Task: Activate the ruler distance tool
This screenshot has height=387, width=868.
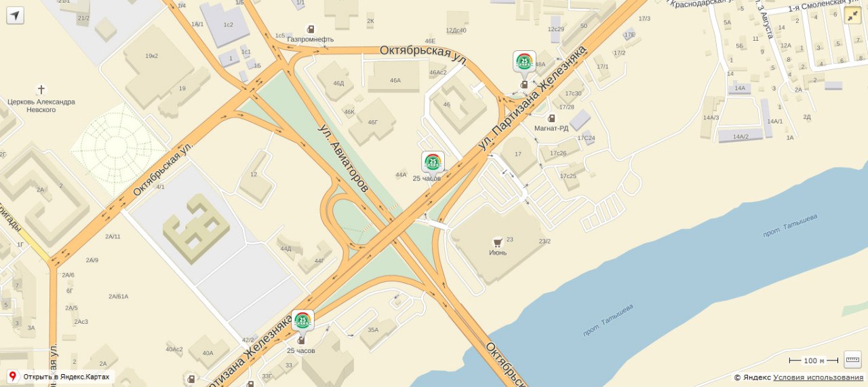Action: (x=852, y=360)
